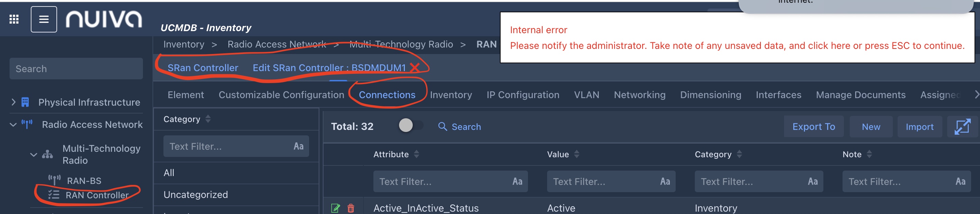
Task: Switch to the IP Configuration tab
Action: click(523, 95)
